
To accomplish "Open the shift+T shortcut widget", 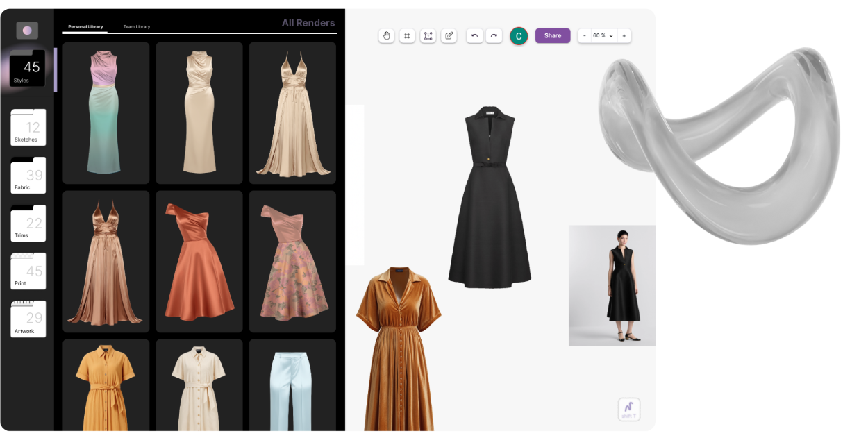I will tap(629, 409).
